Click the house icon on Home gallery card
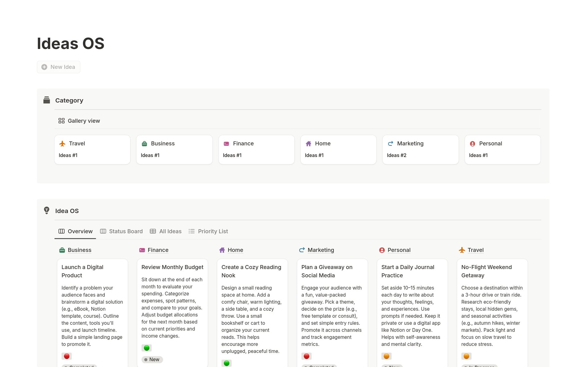Image resolution: width=588 pixels, height=367 pixels. [308, 144]
